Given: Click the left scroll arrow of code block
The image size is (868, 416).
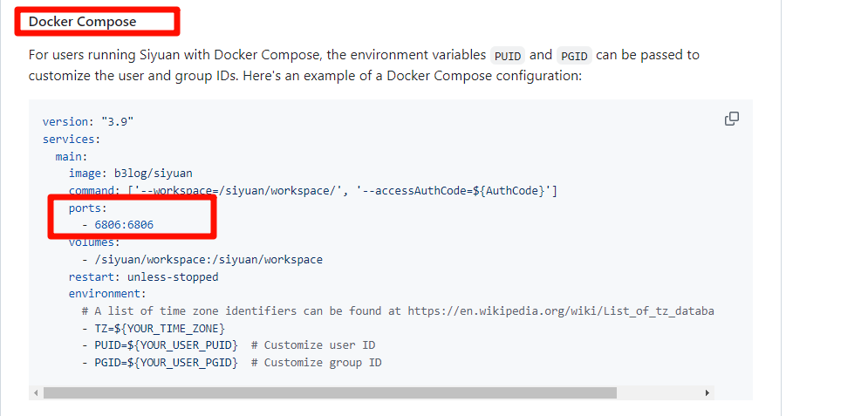Looking at the screenshot, I should point(36,393).
